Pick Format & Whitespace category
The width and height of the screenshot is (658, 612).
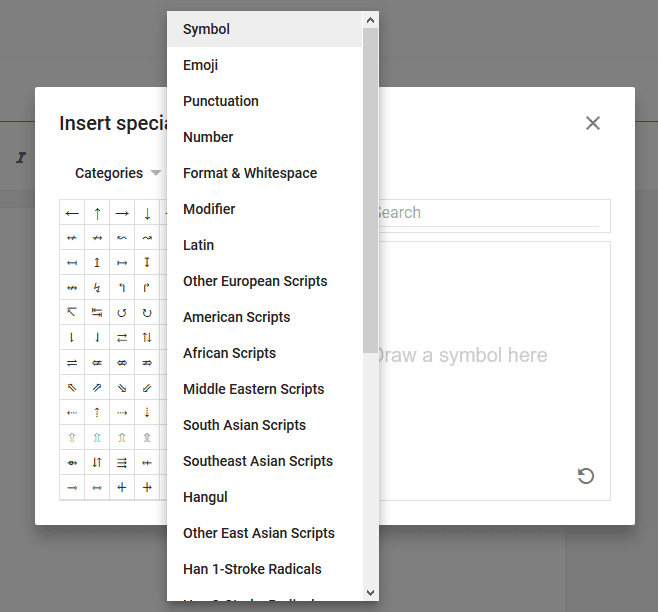(x=249, y=173)
